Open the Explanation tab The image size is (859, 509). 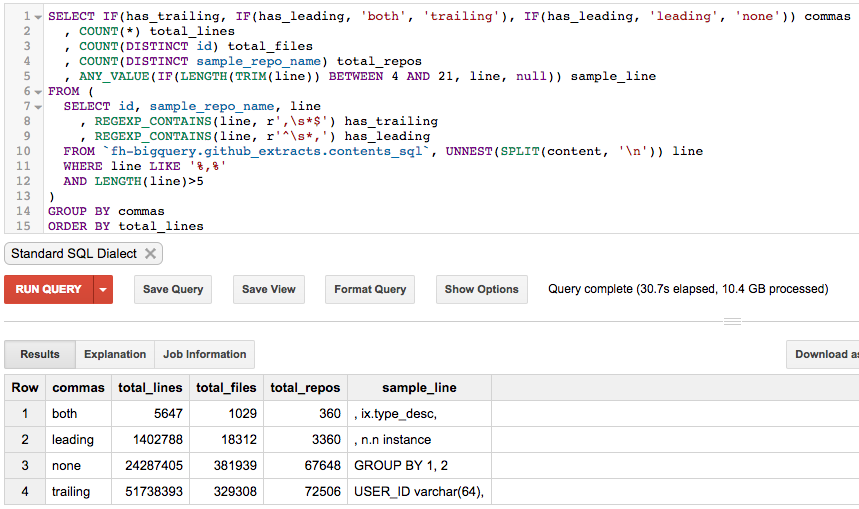(115, 354)
